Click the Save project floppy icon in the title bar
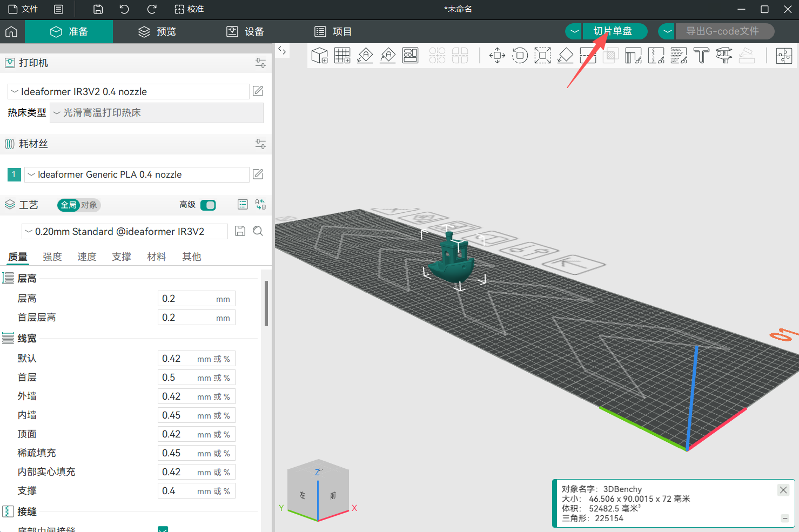 (98, 9)
